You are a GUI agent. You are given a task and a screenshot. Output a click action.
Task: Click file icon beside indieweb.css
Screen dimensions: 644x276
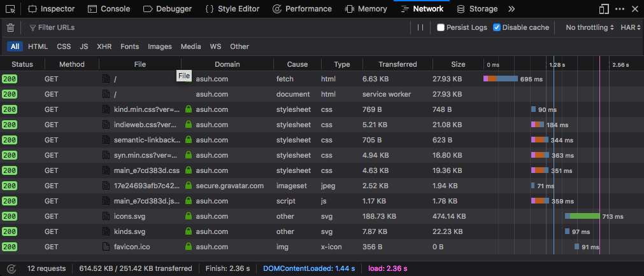pos(106,124)
